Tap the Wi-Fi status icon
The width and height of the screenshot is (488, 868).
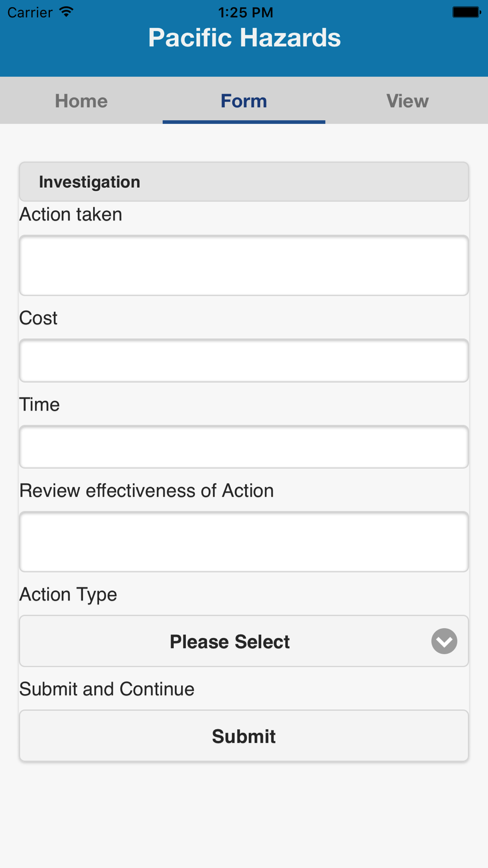pos(66,12)
